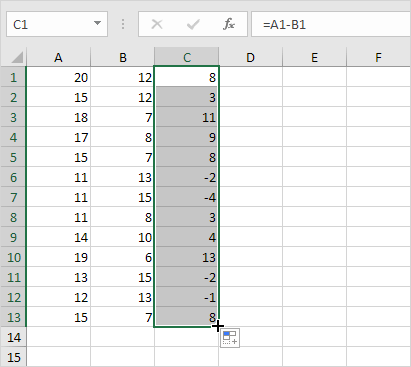Click cell B9 containing 10
The image size is (411, 367).
[x=122, y=237]
